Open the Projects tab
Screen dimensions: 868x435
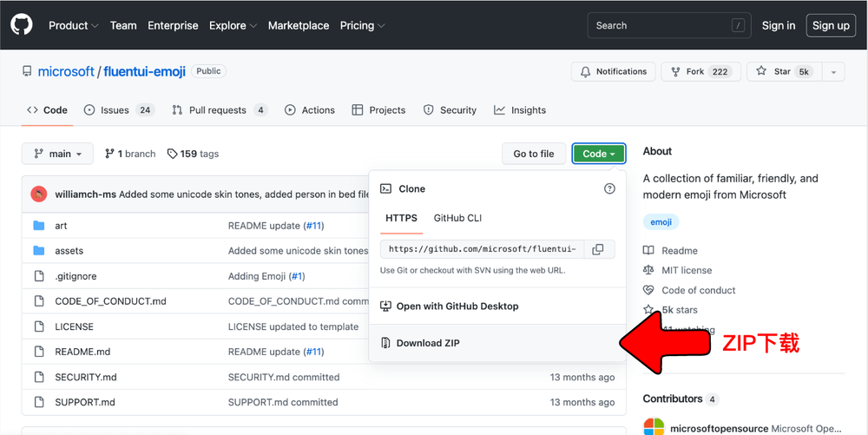pyautogui.click(x=378, y=110)
